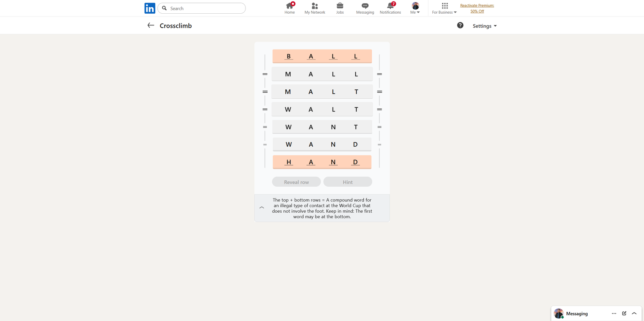Click right drag handle of WAND row
The height and width of the screenshot is (321, 644).
tap(380, 145)
